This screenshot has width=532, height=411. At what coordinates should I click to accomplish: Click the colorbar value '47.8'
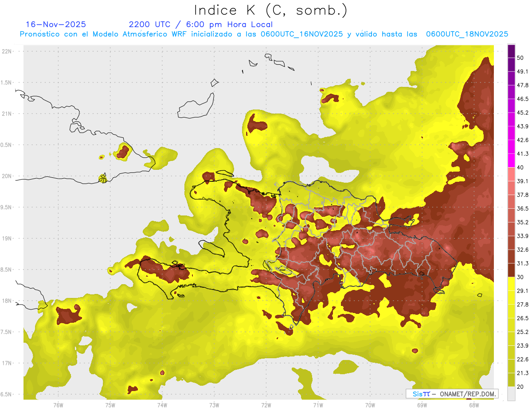pos(523,85)
